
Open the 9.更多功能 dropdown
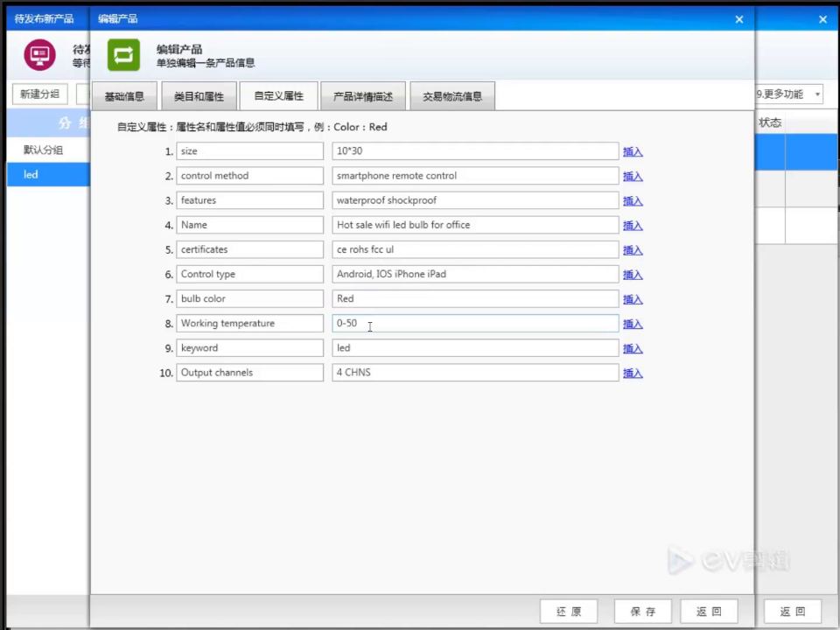(x=789, y=94)
